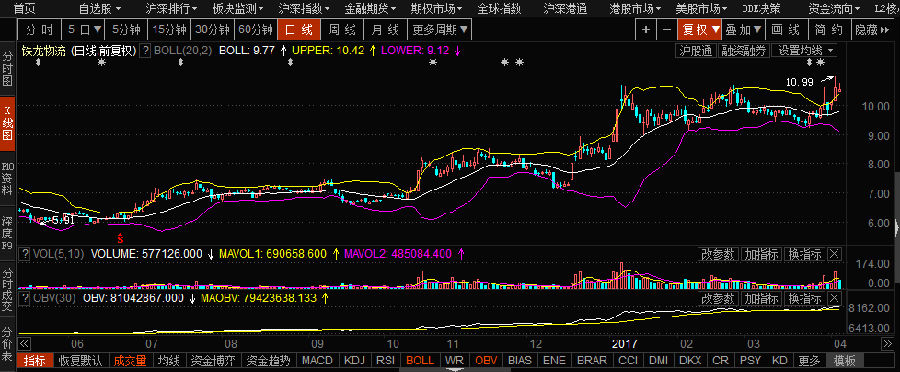Open 深度F9 in left sidebar
The height and width of the screenshot is (372, 900).
point(7,234)
